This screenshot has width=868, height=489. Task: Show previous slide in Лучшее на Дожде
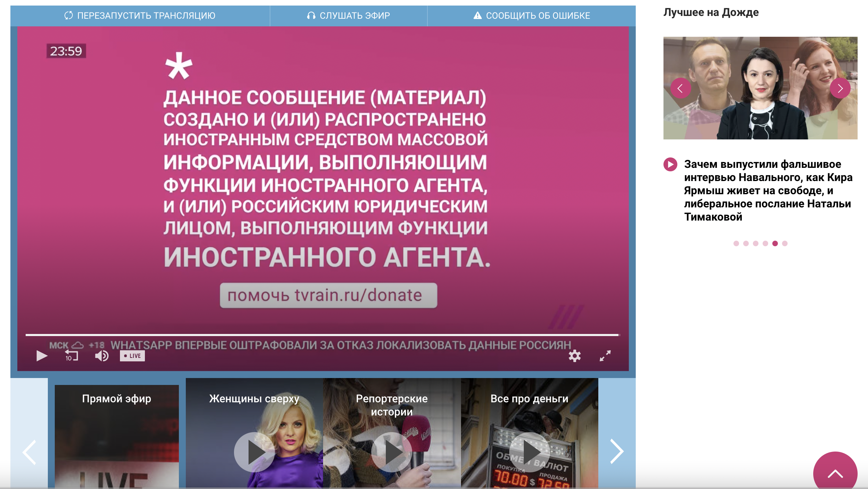(x=680, y=88)
